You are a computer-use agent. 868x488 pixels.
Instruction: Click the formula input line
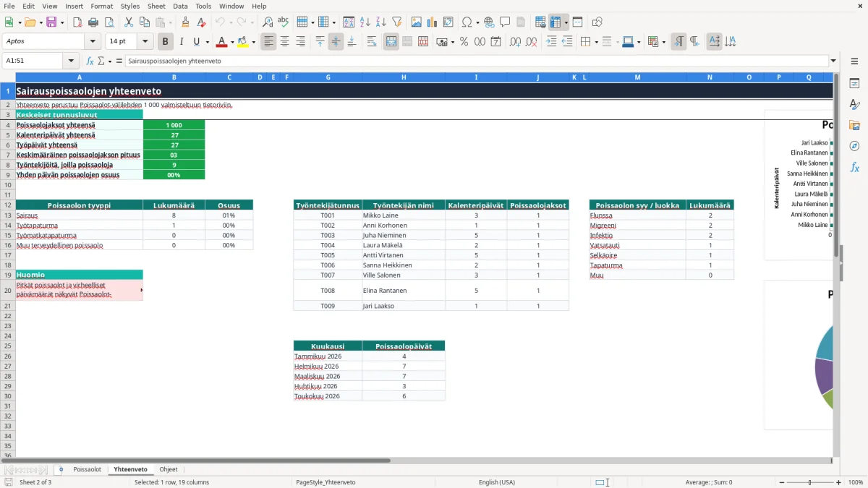coord(476,61)
